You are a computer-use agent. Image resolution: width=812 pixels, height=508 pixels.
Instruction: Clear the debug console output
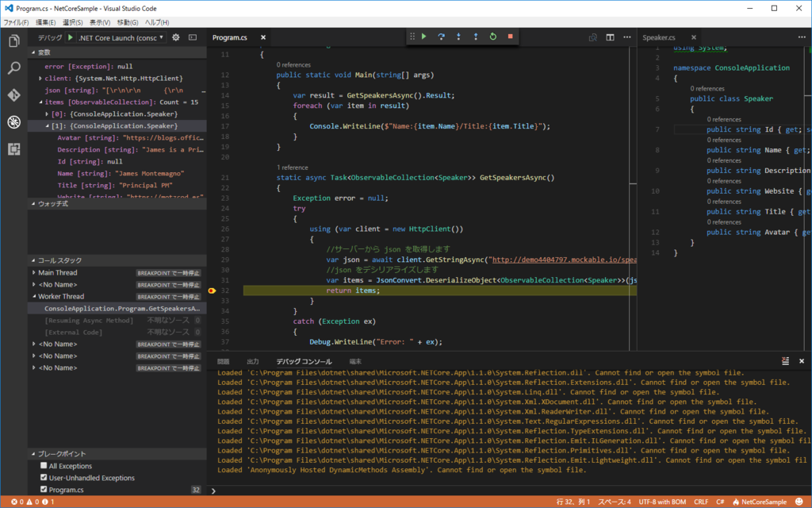[x=786, y=361]
